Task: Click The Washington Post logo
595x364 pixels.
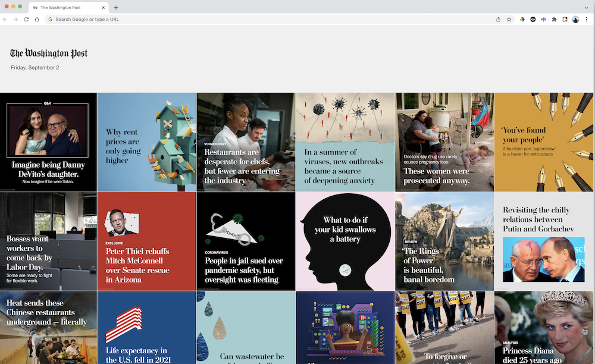Action: (49, 53)
